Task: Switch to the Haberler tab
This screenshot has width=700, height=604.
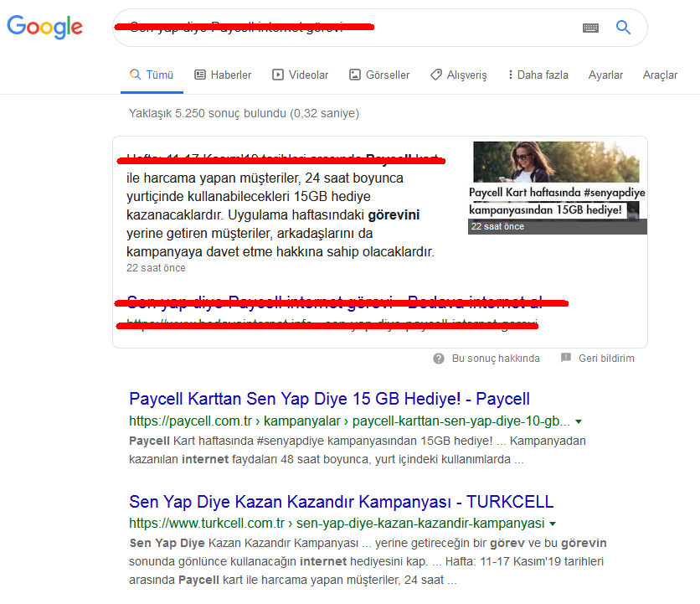Action: tap(223, 75)
